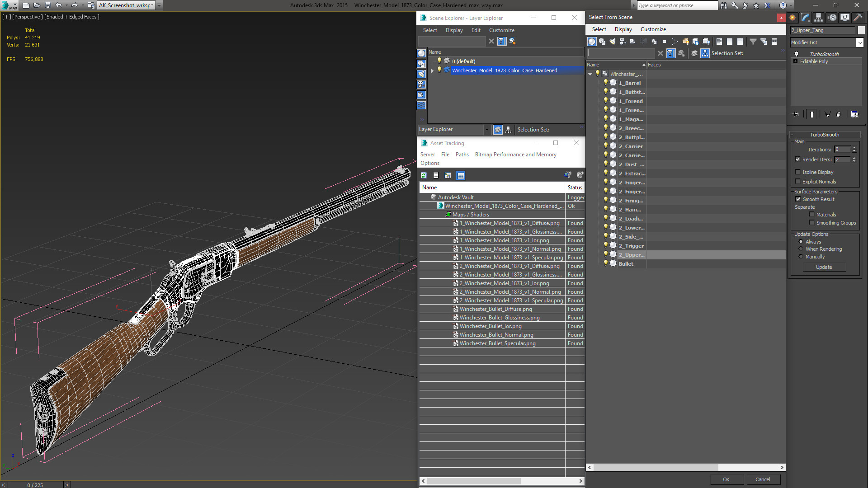Enable Isoline Display checkbox

point(798,172)
